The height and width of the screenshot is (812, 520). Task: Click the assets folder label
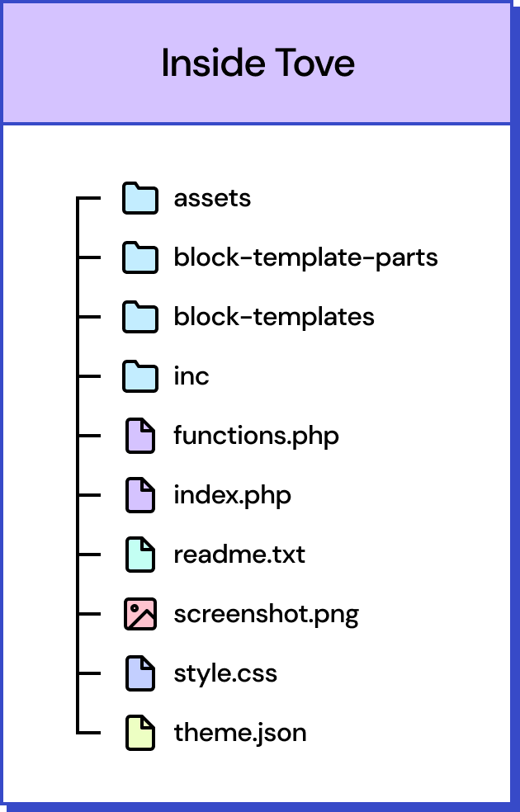point(212,199)
